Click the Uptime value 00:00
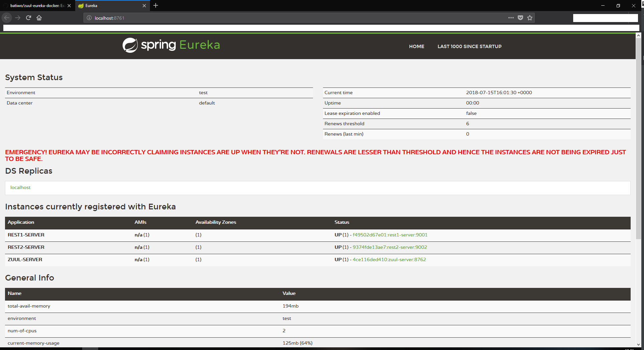The height and width of the screenshot is (350, 644). (473, 103)
